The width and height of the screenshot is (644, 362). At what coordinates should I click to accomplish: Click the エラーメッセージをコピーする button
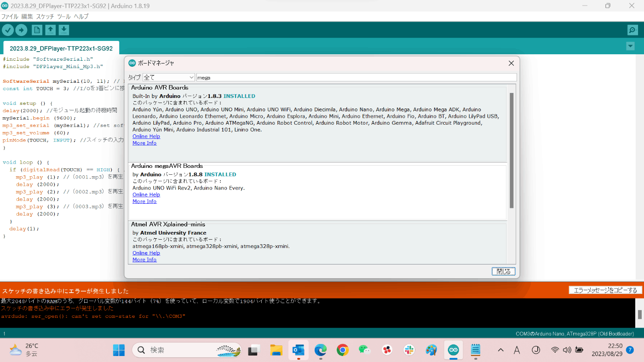pyautogui.click(x=605, y=290)
